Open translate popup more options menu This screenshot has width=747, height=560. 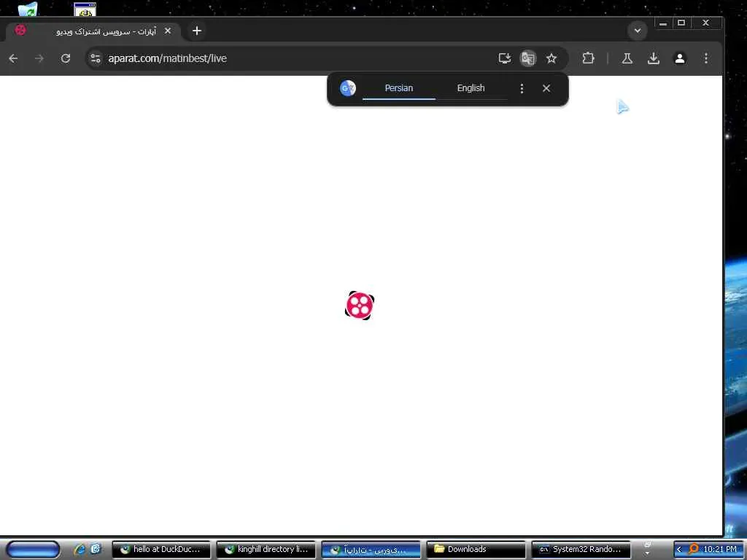coord(522,88)
